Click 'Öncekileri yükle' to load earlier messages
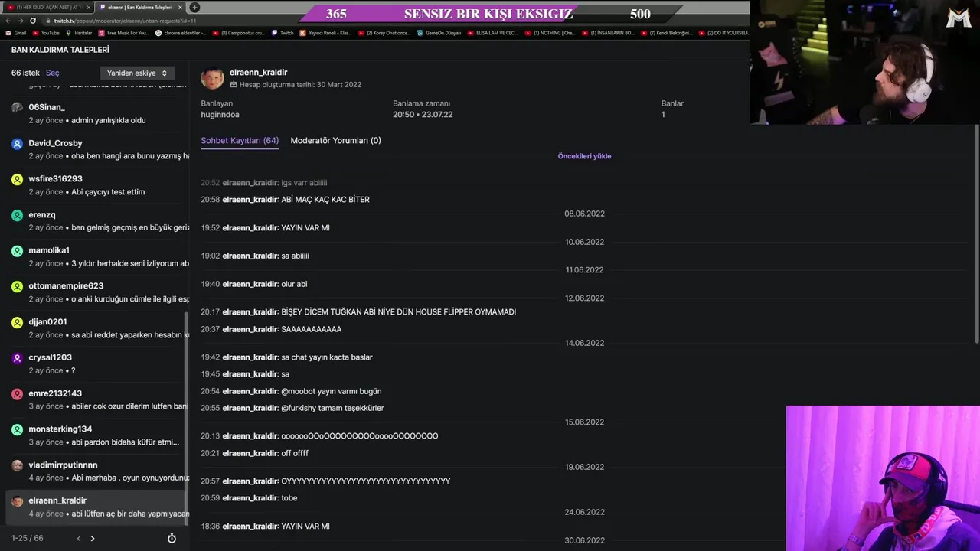The image size is (980, 551). click(584, 156)
